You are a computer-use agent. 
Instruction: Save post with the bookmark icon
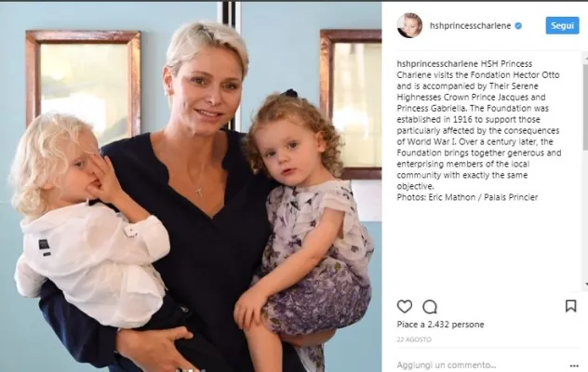[570, 306]
